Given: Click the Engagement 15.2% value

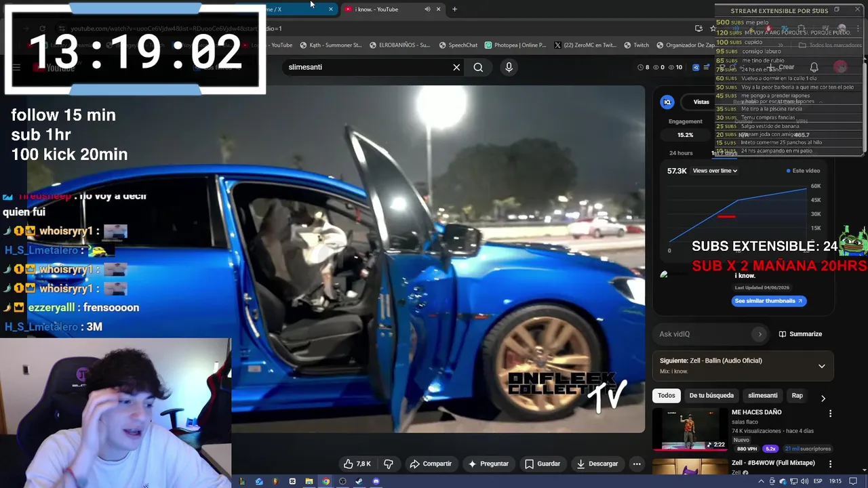Looking at the screenshot, I should click(685, 135).
